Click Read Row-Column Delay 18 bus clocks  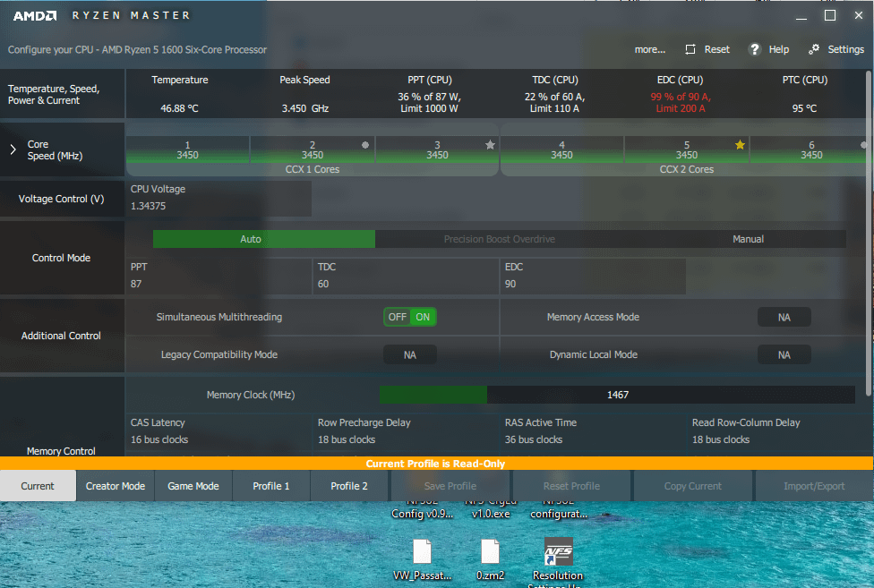click(780, 431)
